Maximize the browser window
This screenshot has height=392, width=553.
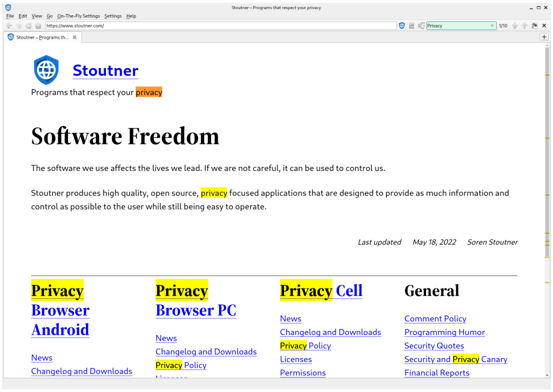(538, 8)
